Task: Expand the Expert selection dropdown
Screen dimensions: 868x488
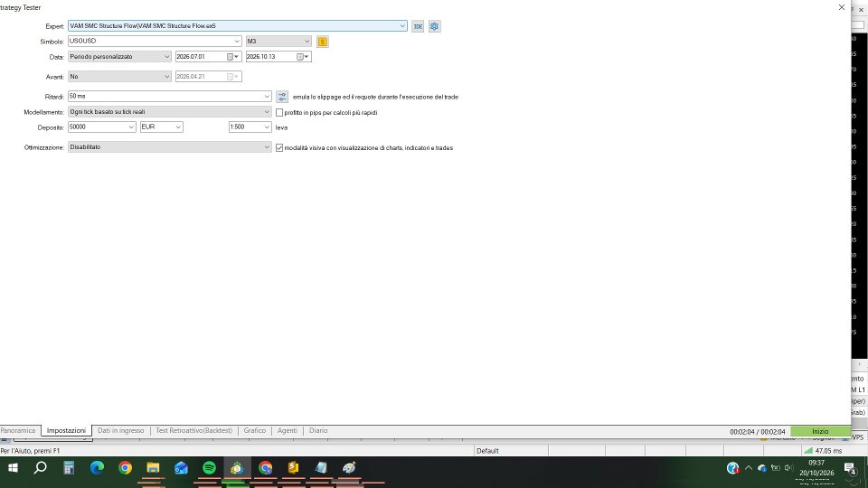Action: 402,26
